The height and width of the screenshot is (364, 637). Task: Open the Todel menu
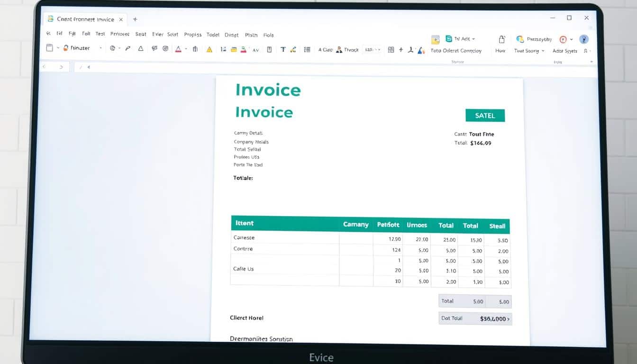[213, 35]
